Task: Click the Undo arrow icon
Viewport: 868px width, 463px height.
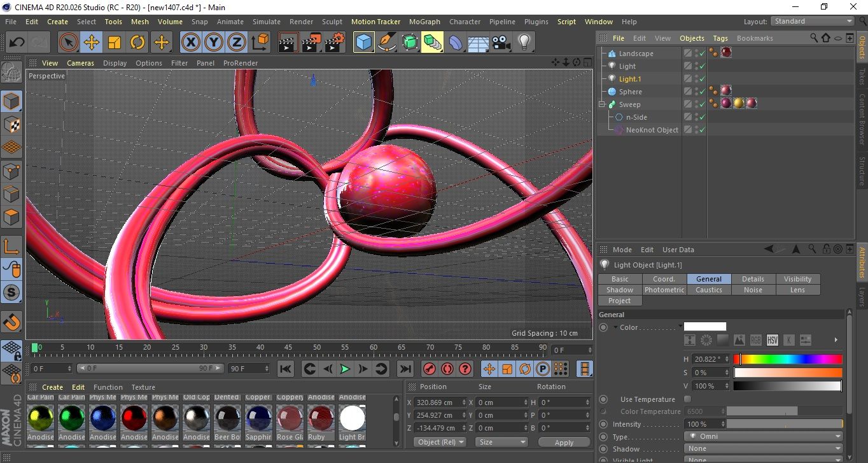Action: point(17,43)
